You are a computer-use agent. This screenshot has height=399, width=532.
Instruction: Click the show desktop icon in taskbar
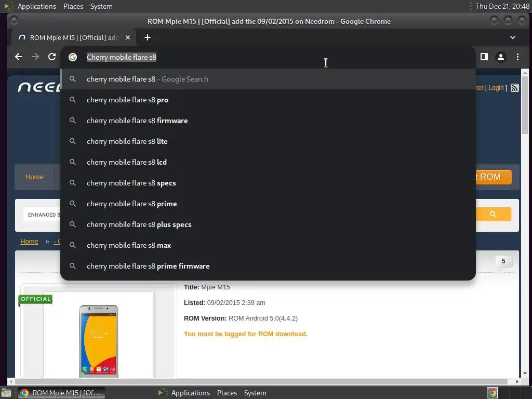6,393
